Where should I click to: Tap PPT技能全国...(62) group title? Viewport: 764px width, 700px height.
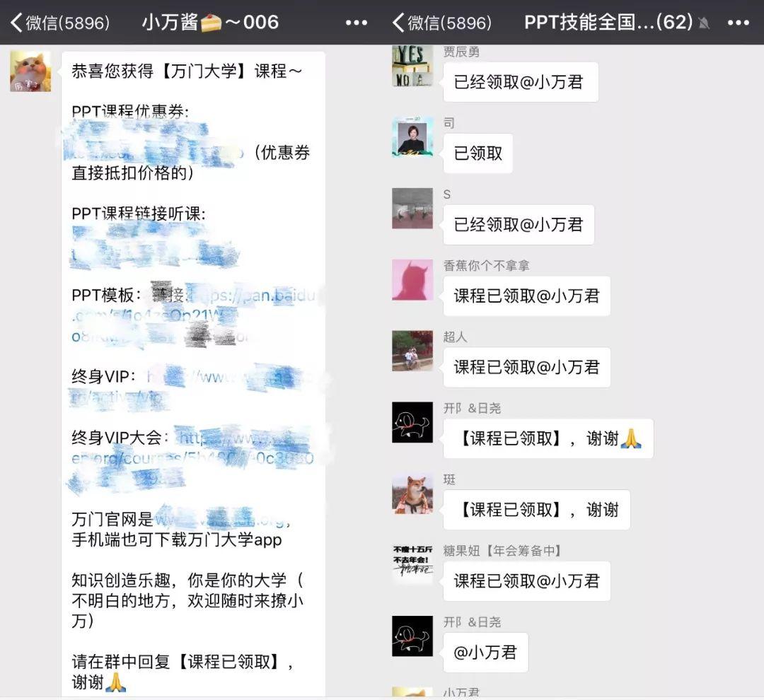(608, 23)
